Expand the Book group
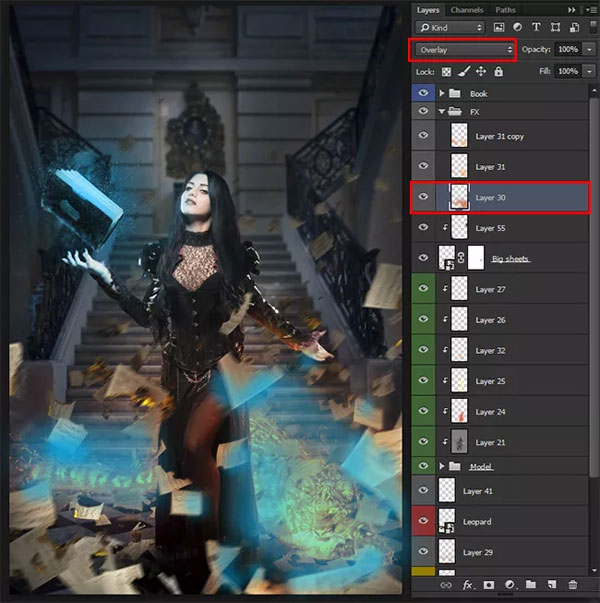 (x=442, y=93)
